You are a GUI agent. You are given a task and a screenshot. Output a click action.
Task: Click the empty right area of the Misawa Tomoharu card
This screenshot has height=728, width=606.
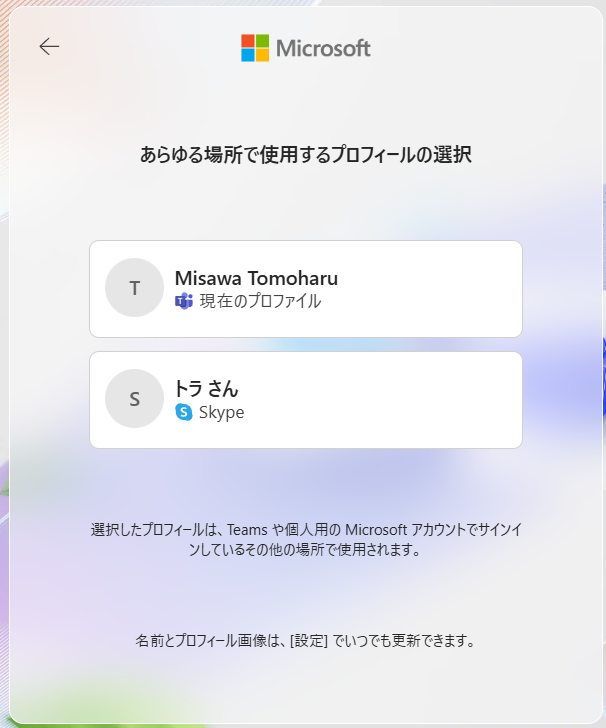click(432, 289)
